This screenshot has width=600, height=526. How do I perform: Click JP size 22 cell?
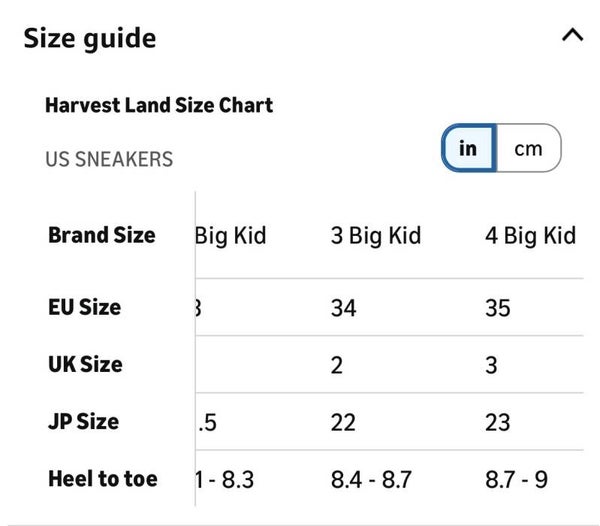pos(343,422)
